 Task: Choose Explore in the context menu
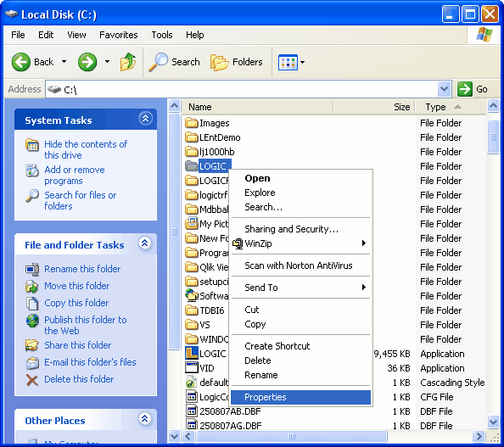300,193
